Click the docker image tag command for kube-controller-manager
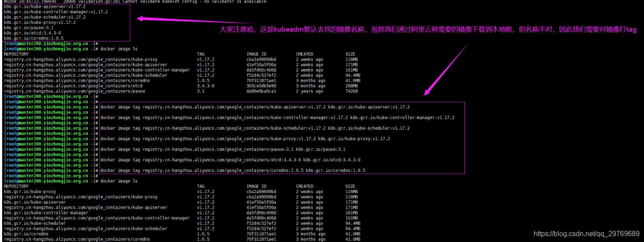The image size is (644, 242). click(x=277, y=118)
